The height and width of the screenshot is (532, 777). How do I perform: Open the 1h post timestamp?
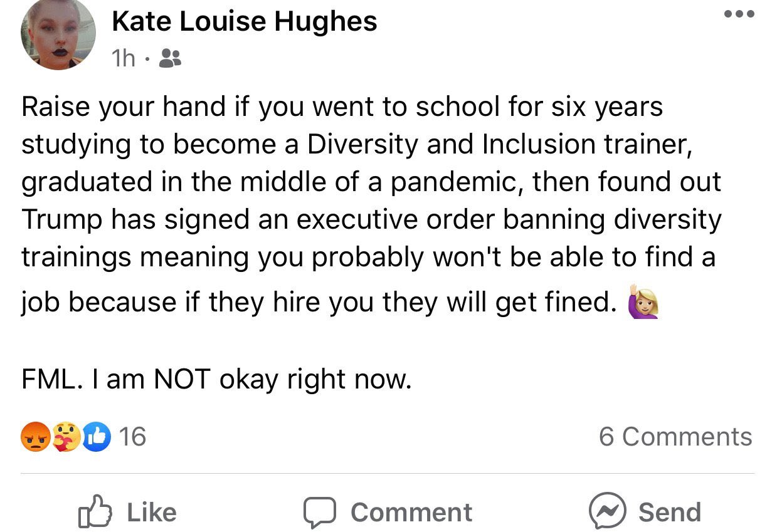[123, 59]
